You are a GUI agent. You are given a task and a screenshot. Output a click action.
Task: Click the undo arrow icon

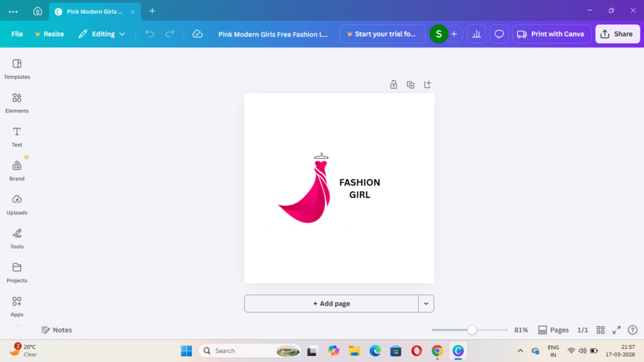(150, 34)
